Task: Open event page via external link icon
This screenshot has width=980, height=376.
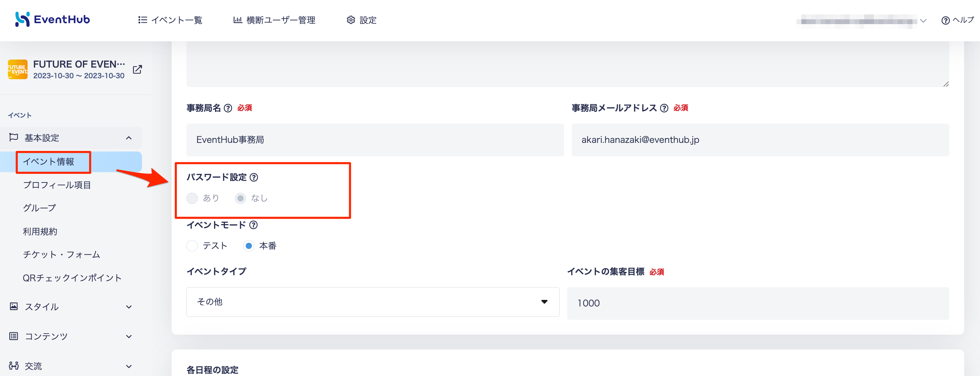Action: [137, 69]
